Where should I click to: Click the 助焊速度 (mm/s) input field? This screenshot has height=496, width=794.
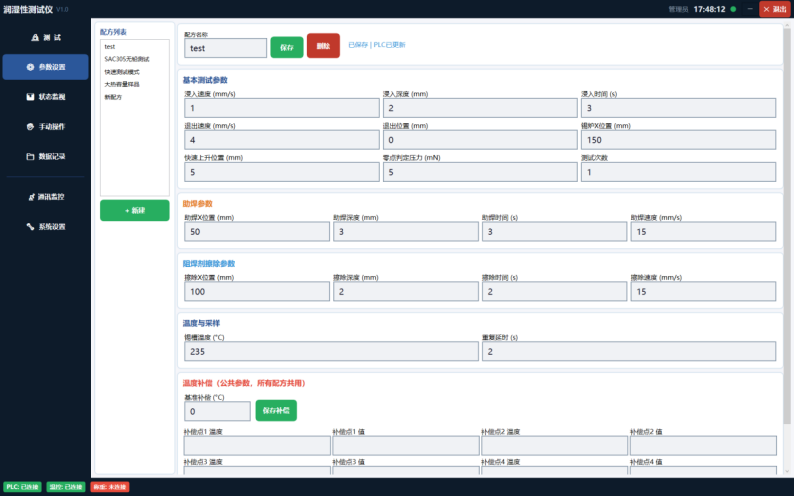tap(703, 232)
